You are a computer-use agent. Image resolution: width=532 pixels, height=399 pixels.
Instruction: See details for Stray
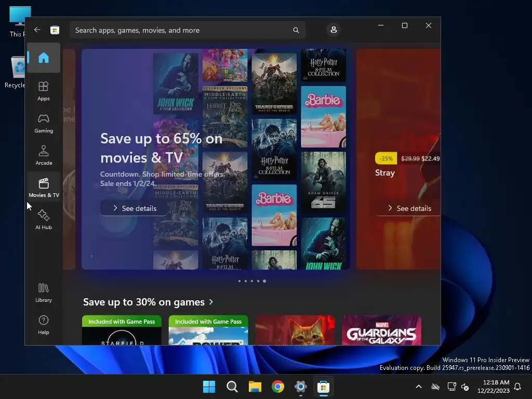coord(409,208)
